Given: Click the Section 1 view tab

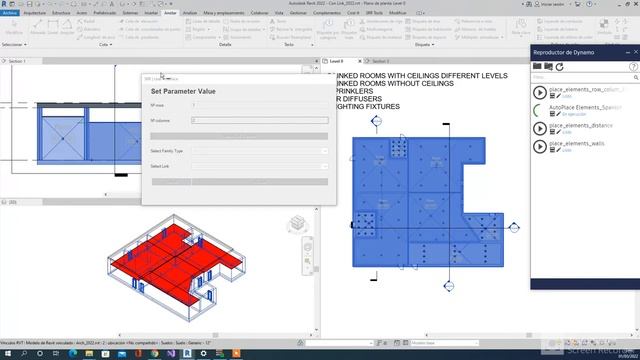Looking at the screenshot, I should click(x=17, y=61).
